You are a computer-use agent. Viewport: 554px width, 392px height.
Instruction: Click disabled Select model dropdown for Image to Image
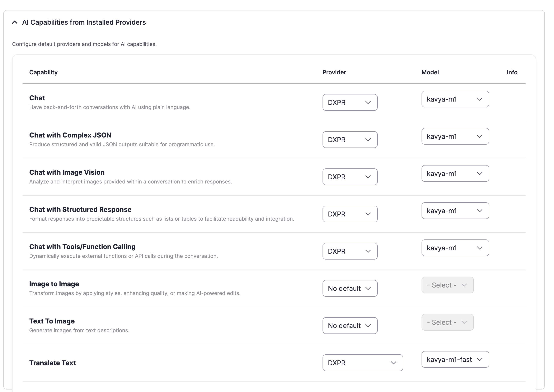[447, 285]
